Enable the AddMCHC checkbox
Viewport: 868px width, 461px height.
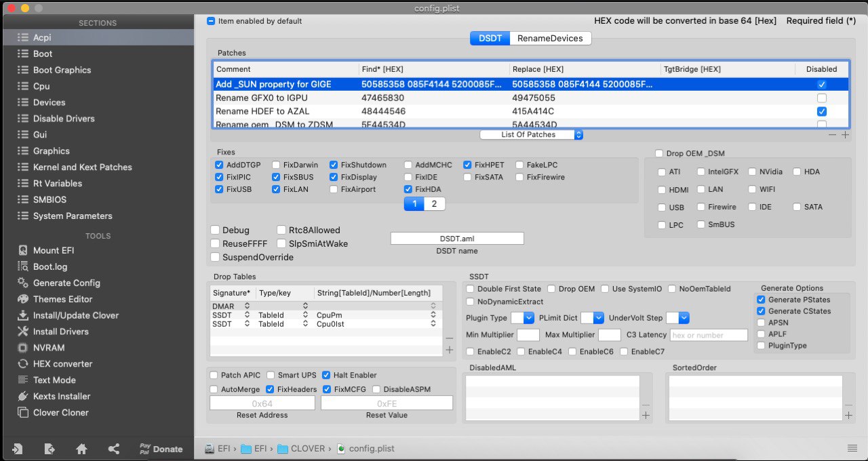(x=408, y=165)
